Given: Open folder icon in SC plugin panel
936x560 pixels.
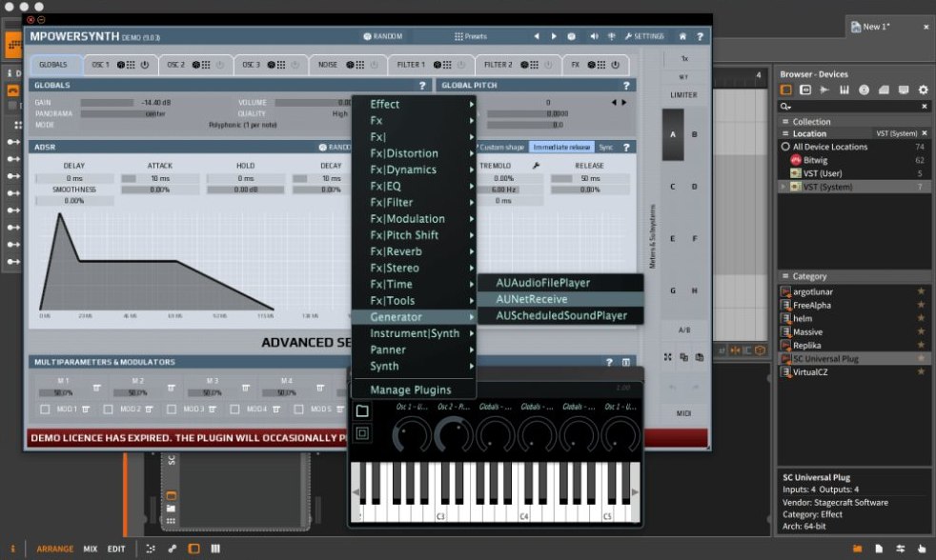Looking at the screenshot, I should tap(362, 410).
